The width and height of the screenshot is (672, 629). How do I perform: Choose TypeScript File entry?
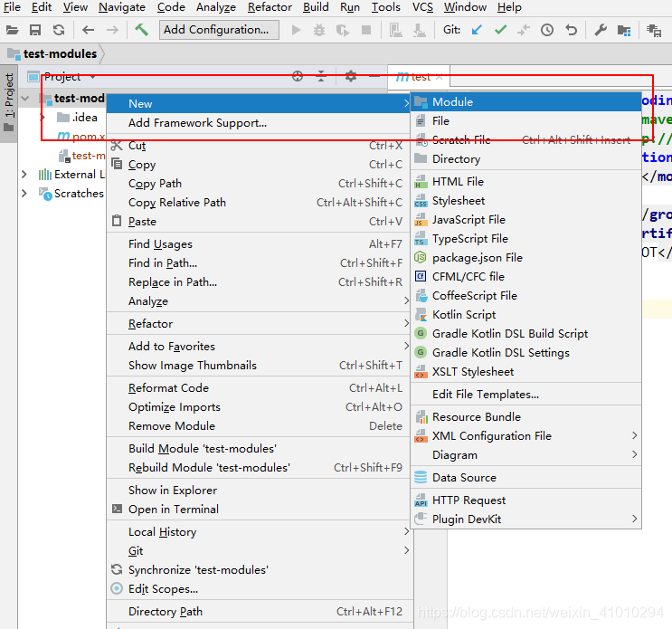tap(525, 238)
